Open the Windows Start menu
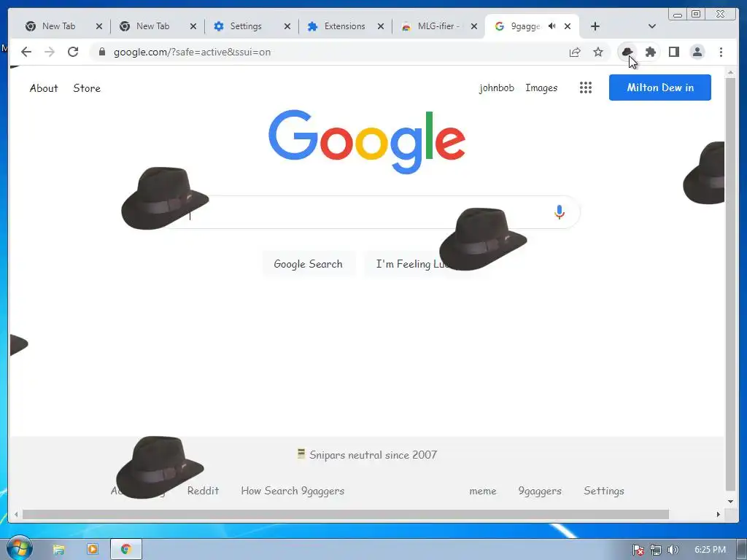The image size is (747, 560). click(x=18, y=548)
